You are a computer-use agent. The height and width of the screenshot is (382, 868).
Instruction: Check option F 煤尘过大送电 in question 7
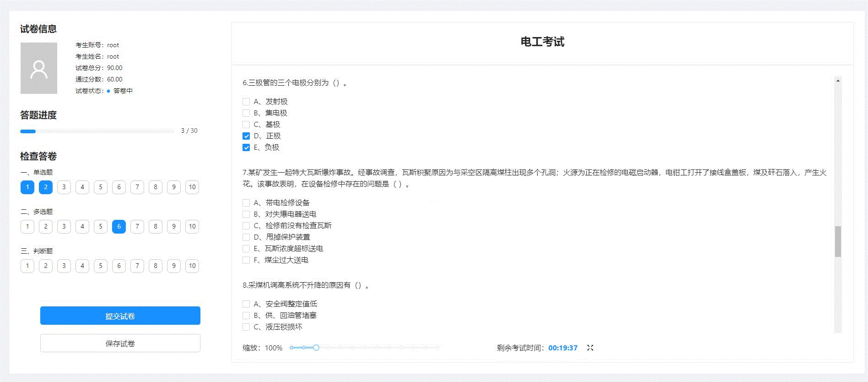246,260
